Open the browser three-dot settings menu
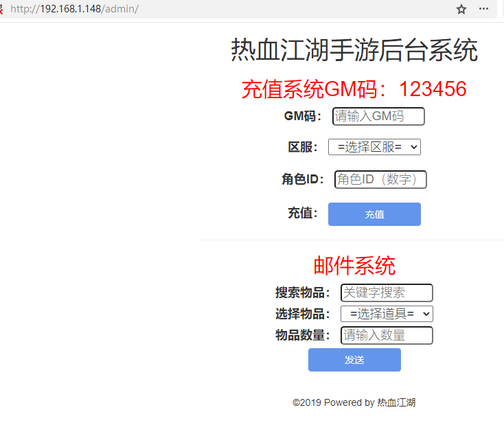This screenshot has height=434, width=504. click(x=483, y=9)
